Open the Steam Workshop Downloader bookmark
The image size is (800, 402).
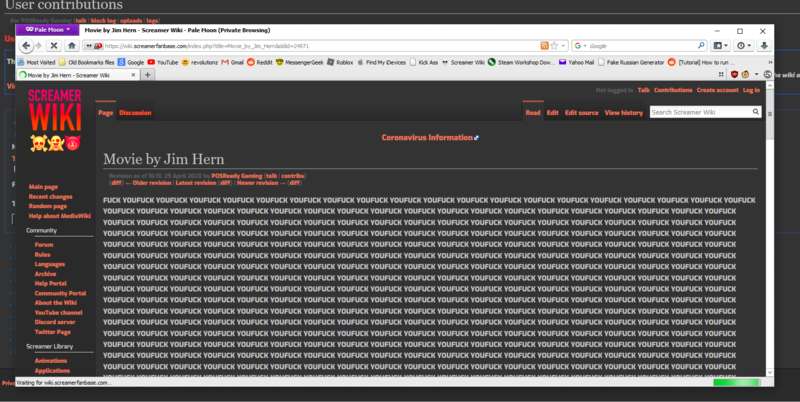[x=521, y=62]
